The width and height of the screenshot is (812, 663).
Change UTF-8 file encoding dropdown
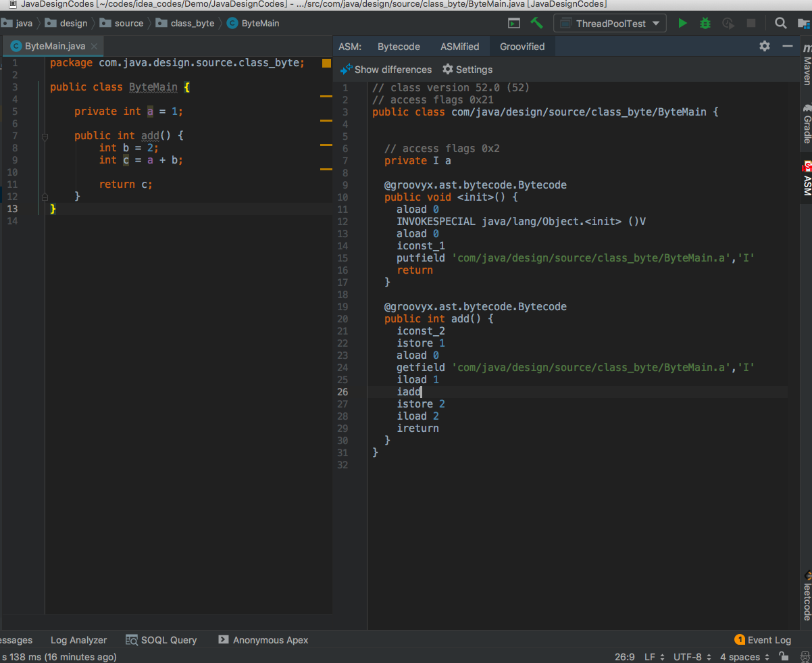(x=692, y=657)
